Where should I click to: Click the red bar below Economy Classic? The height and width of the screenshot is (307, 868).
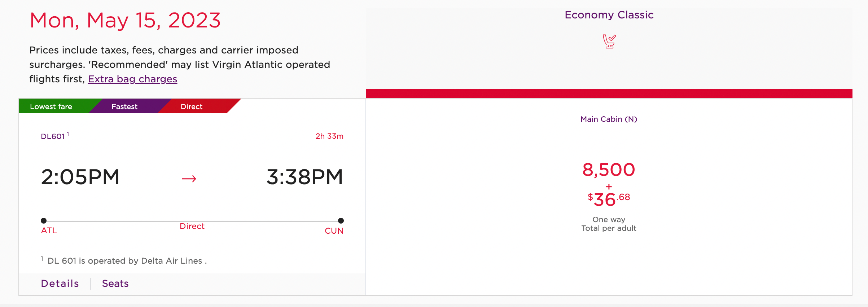(609, 94)
